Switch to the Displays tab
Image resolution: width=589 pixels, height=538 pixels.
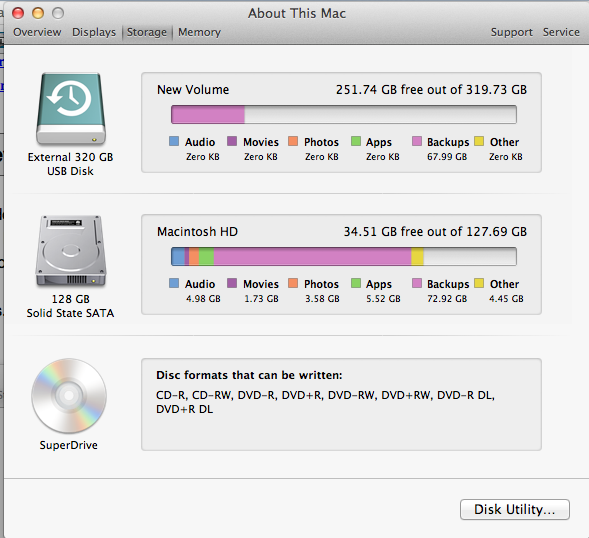point(94,32)
